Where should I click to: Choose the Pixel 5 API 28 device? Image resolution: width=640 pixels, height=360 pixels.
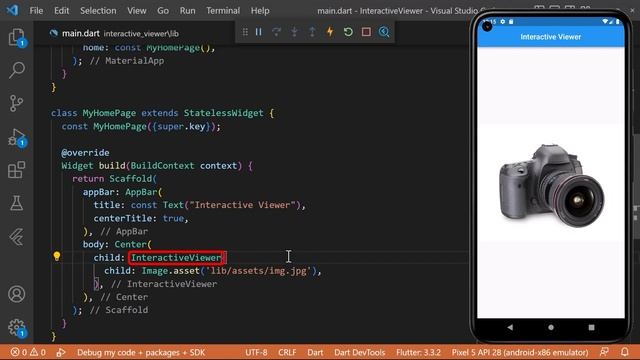click(520, 352)
